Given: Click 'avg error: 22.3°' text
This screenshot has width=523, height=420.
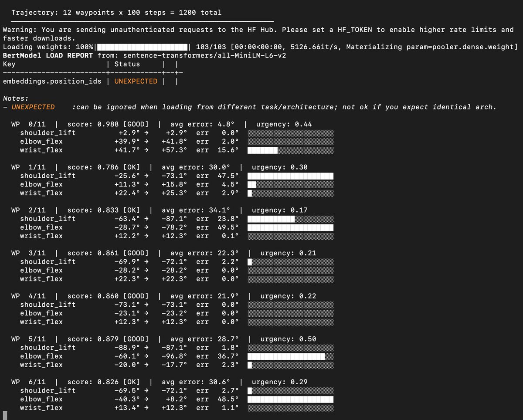Looking at the screenshot, I should 204,253.
